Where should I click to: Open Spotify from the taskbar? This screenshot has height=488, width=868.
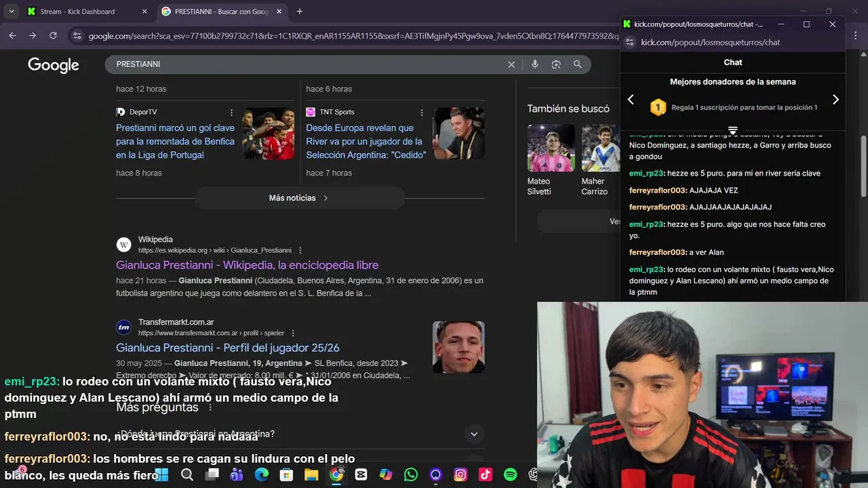[x=511, y=475]
